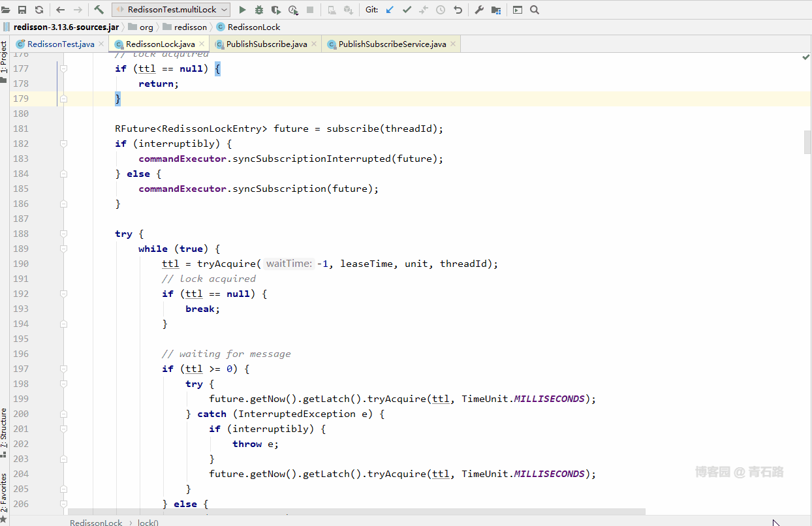
Task: Toggle fold marker at line 186
Action: click(64, 204)
